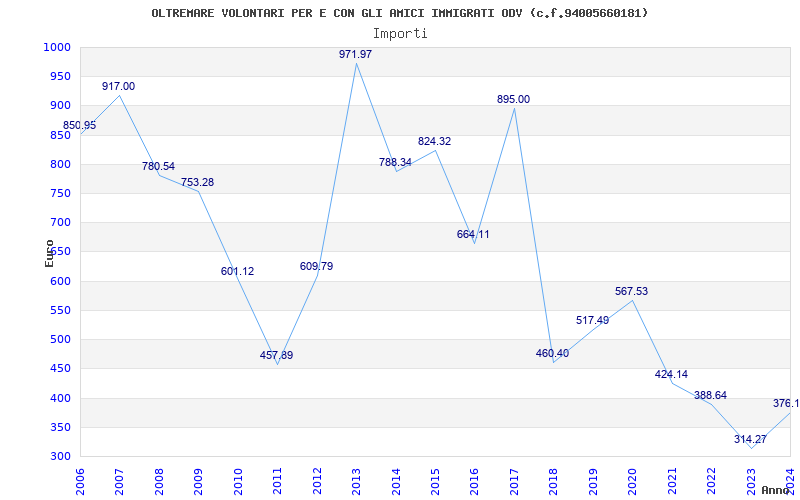
Task: Click the 895.00 data label
Action: pyautogui.click(x=514, y=99)
